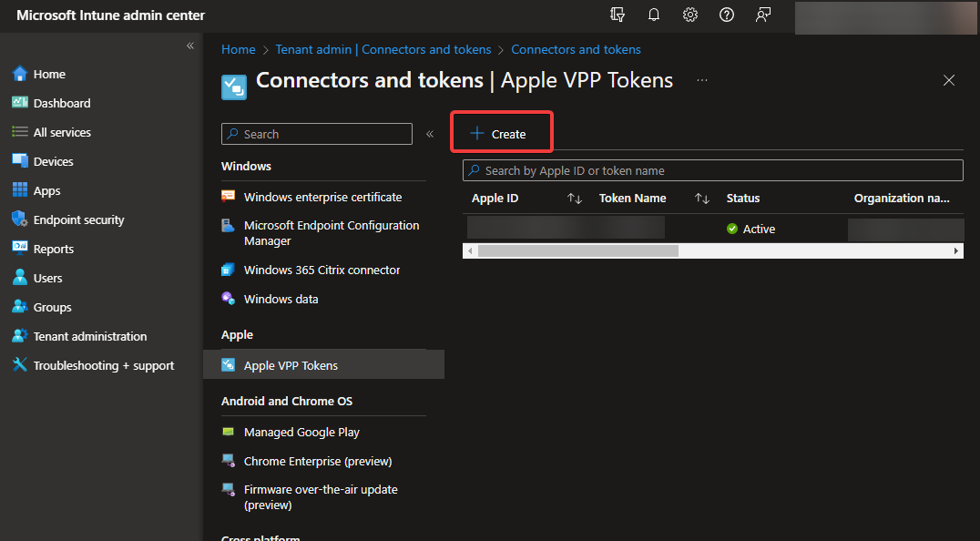Click the Create button

(501, 131)
